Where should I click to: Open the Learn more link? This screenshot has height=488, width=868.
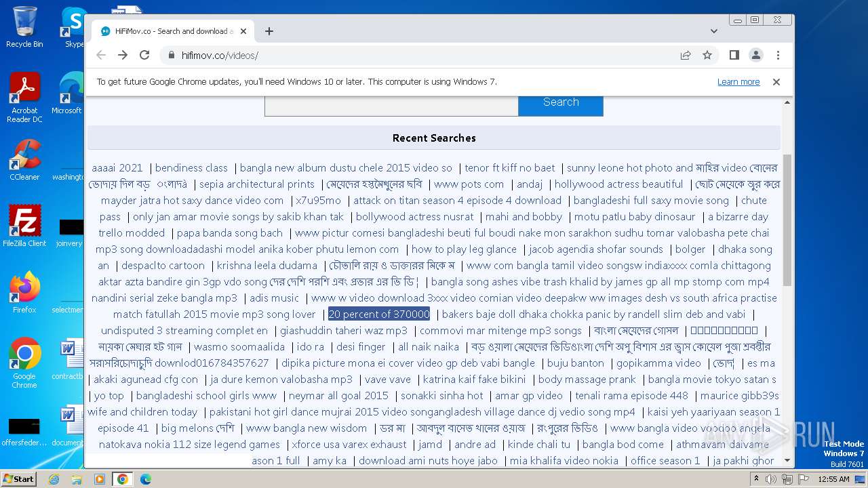(x=738, y=82)
